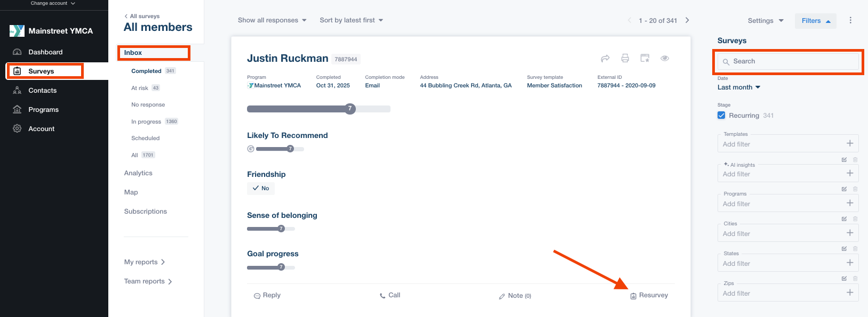Toggle the eye visibility icon on the response
The image size is (868, 317).
[665, 59]
